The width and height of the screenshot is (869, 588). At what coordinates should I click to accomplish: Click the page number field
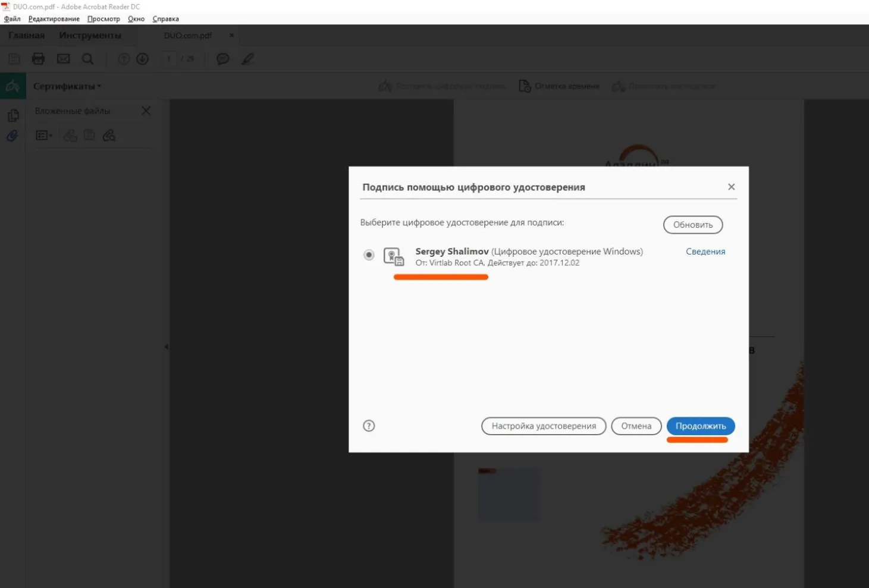[169, 59]
